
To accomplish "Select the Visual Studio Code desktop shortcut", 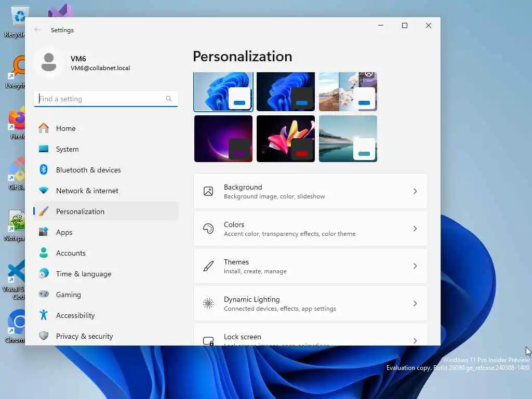I will pos(14,280).
